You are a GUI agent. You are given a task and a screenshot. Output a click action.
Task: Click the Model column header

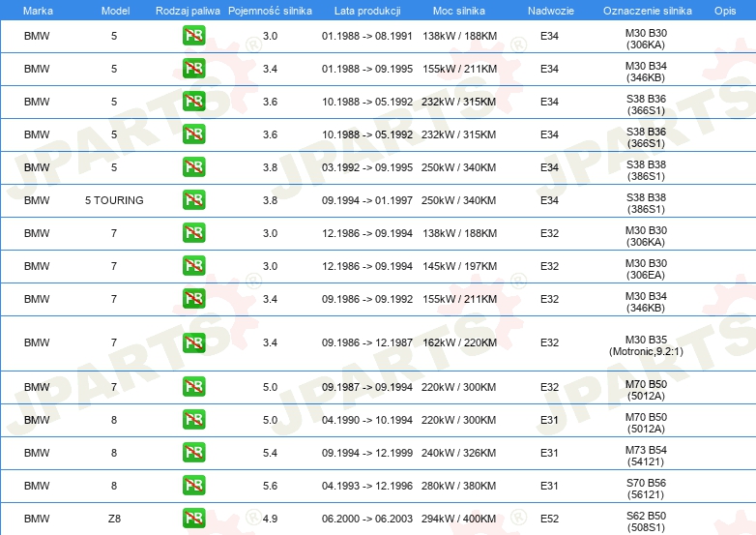(115, 11)
